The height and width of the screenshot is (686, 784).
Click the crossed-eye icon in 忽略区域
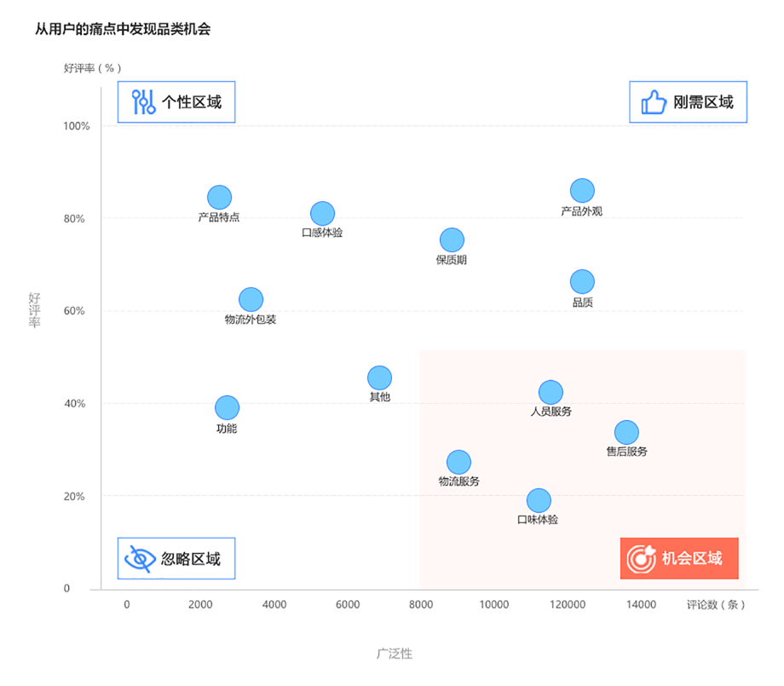140,558
